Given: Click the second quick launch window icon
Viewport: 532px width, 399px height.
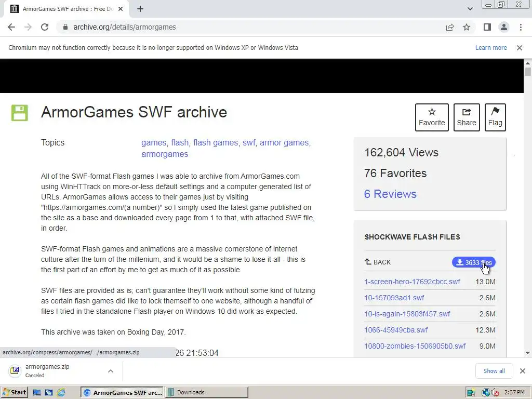Looking at the screenshot, I should click(49, 393).
